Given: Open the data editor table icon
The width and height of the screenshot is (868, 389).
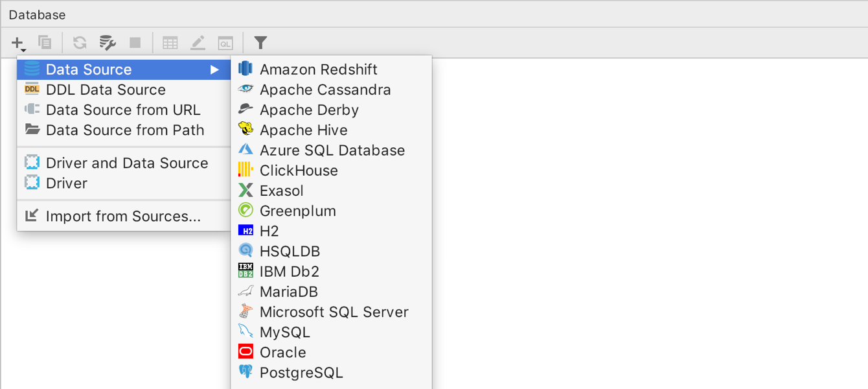Looking at the screenshot, I should coord(170,42).
